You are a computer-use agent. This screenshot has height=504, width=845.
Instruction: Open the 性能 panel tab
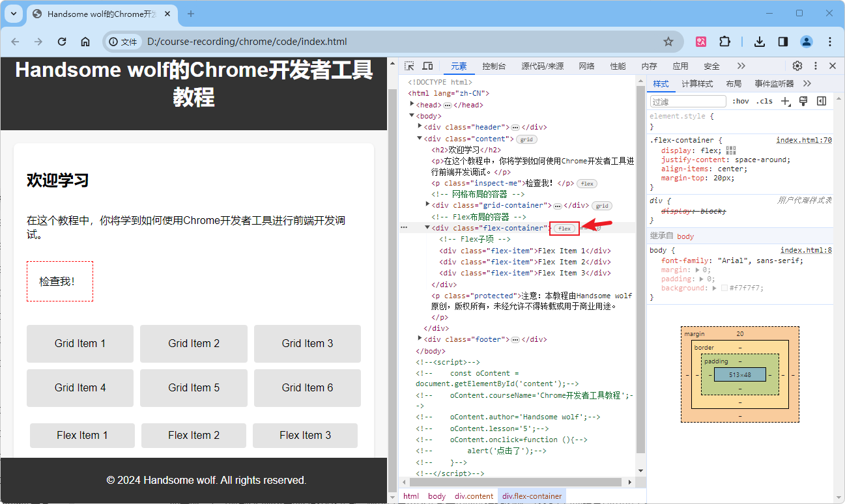(618, 66)
